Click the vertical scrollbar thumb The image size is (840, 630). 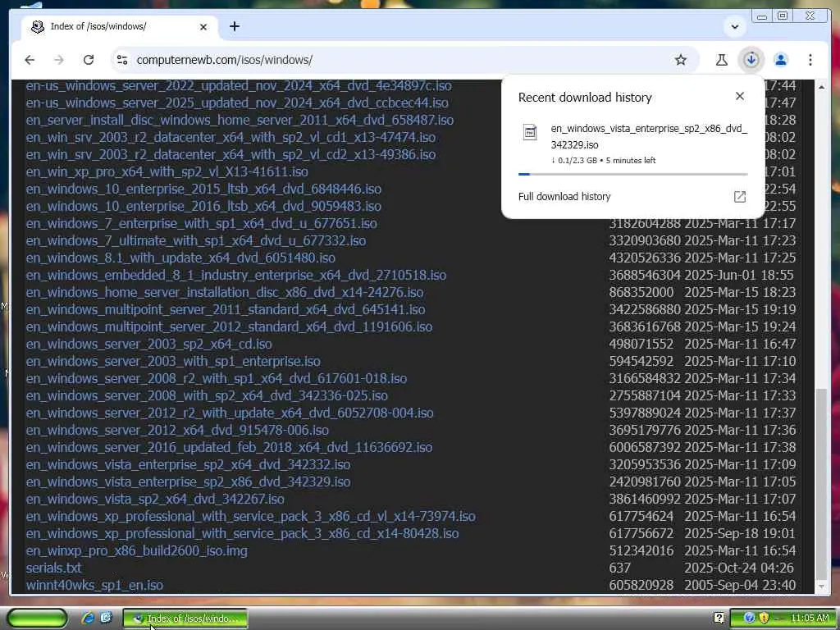tap(821, 484)
